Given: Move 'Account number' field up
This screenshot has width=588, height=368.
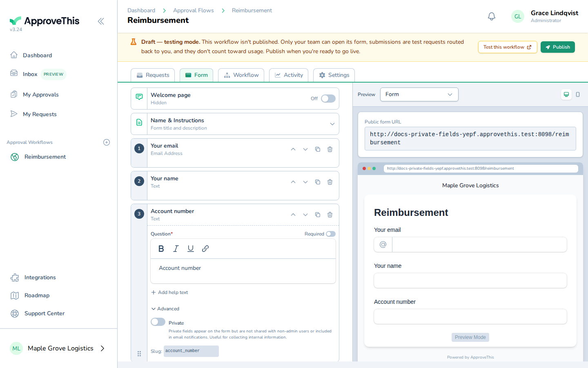Looking at the screenshot, I should click(293, 215).
